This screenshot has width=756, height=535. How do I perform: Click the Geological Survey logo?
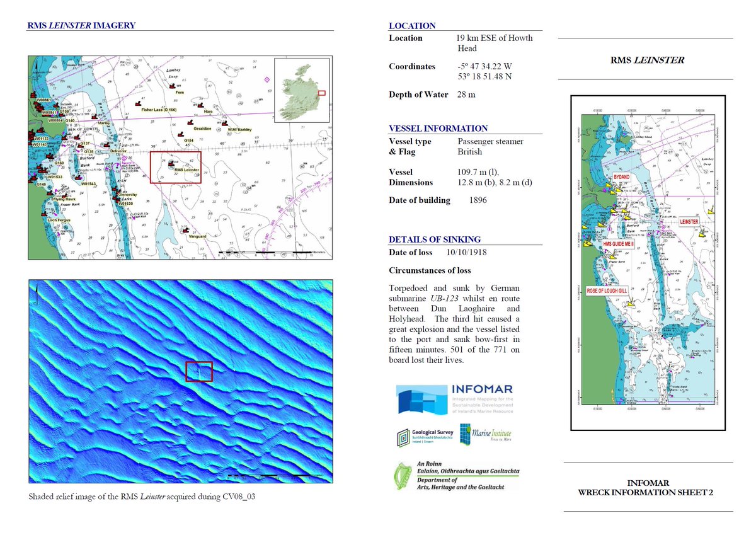point(425,438)
